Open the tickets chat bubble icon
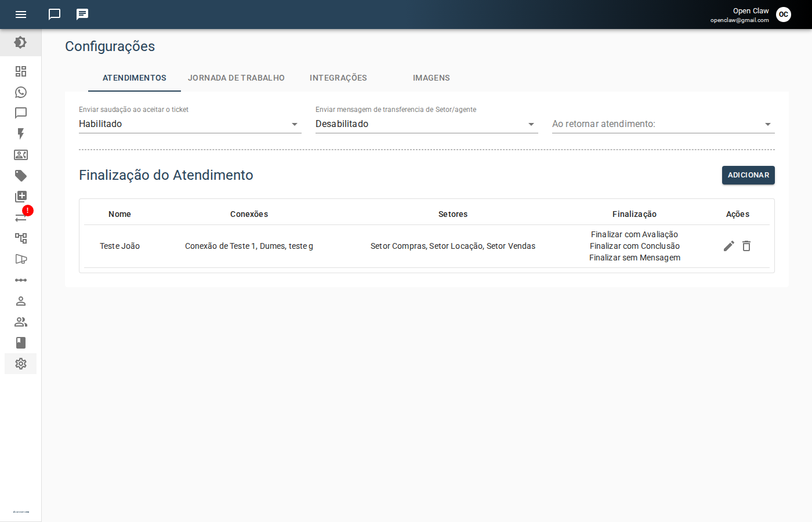812x522 pixels. coord(21,113)
